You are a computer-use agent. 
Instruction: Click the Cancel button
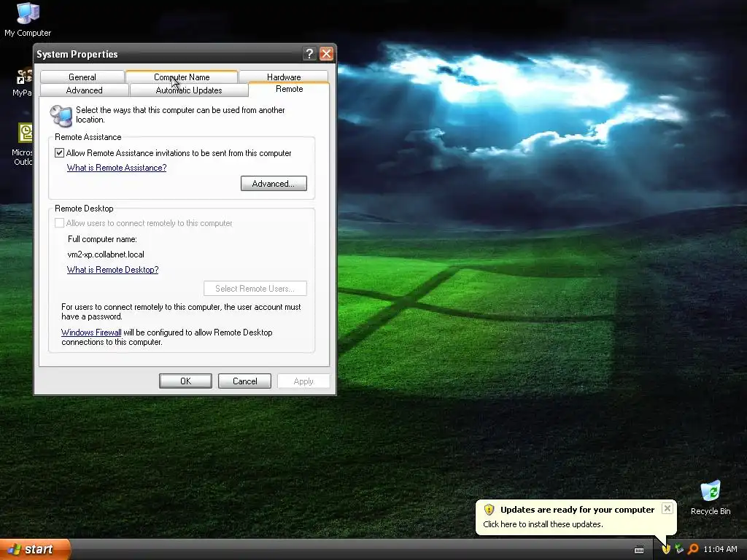tap(244, 381)
